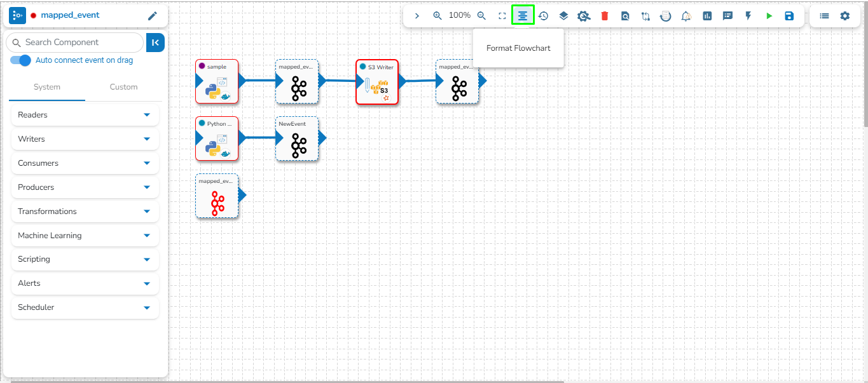Expand the Alerts category
Screen dimensions: 868x383
pyautogui.click(x=85, y=283)
